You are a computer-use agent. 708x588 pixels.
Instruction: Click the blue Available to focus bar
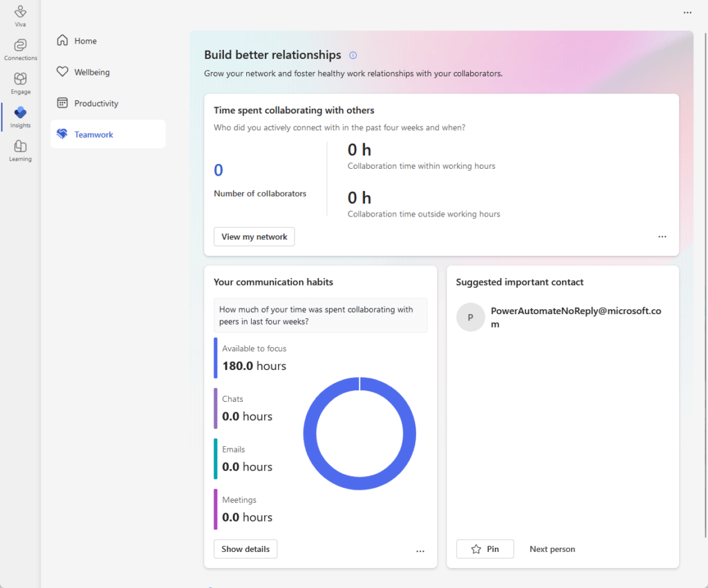[216, 358]
